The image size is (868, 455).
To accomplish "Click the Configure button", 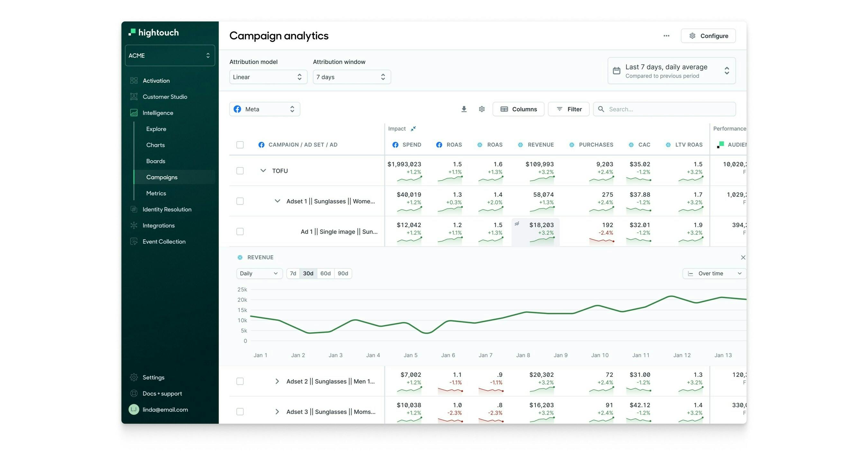I will 708,36.
